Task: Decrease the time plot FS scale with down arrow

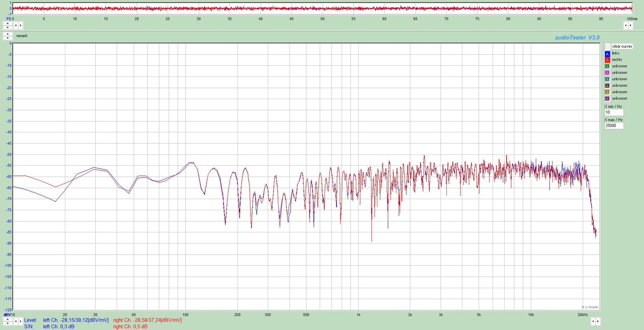Action: (8, 27)
